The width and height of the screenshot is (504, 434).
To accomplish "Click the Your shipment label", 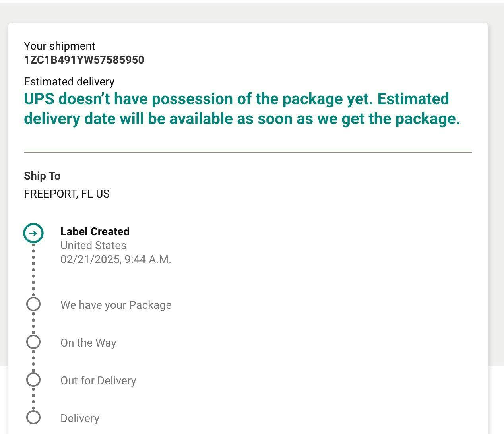I will 60,46.
